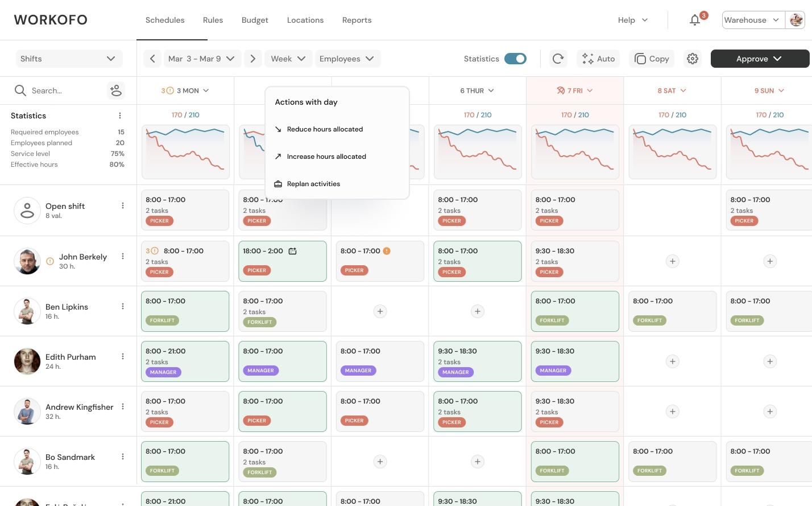Viewport: 812px width, 506px height.
Task: Click the search magnifier icon
Action: click(20, 90)
